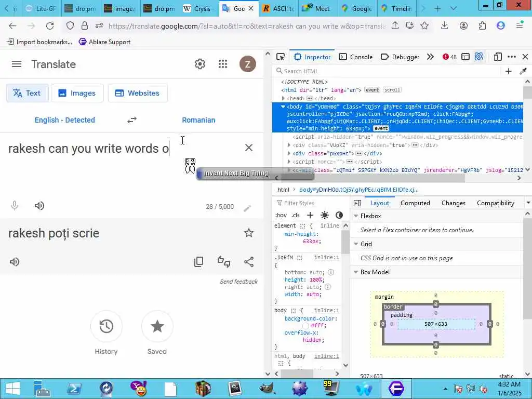The height and width of the screenshot is (399, 532).
Task: Switch to the Debugger tab
Action: pyautogui.click(x=400, y=57)
